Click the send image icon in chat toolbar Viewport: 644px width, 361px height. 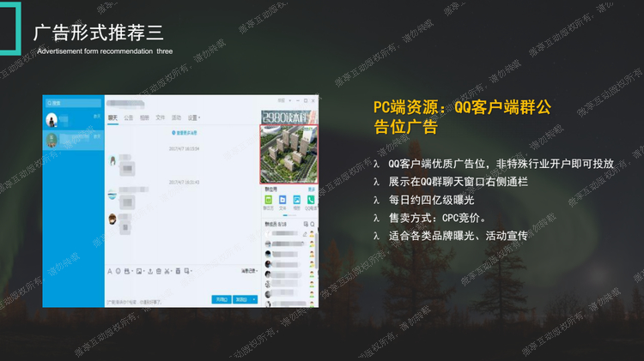(x=139, y=271)
